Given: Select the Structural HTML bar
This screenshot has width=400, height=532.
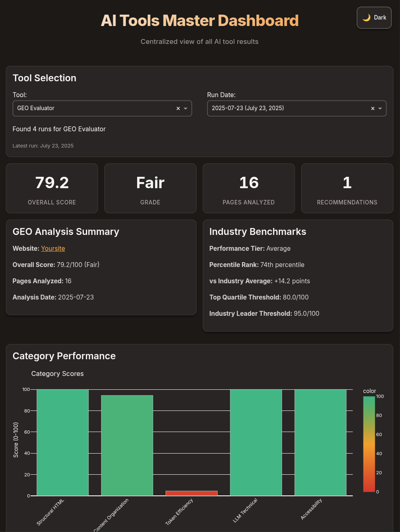Looking at the screenshot, I should point(62,443).
